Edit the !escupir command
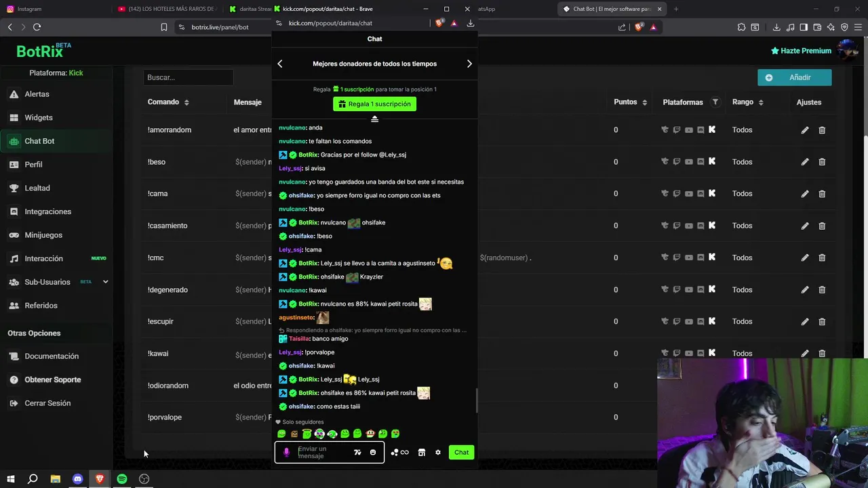The height and width of the screenshot is (488, 868). point(805,321)
